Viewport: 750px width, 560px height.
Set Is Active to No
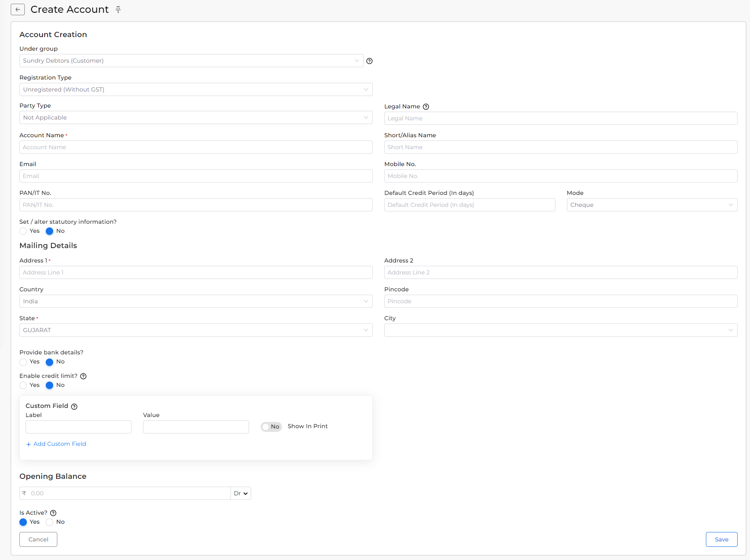[49, 522]
